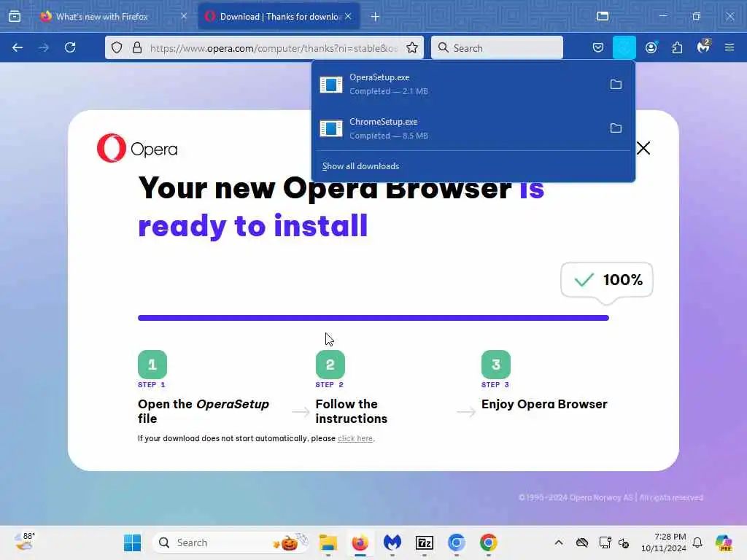The width and height of the screenshot is (747, 560).
Task: Select the Opera Download thanks tab
Action: click(x=279, y=17)
